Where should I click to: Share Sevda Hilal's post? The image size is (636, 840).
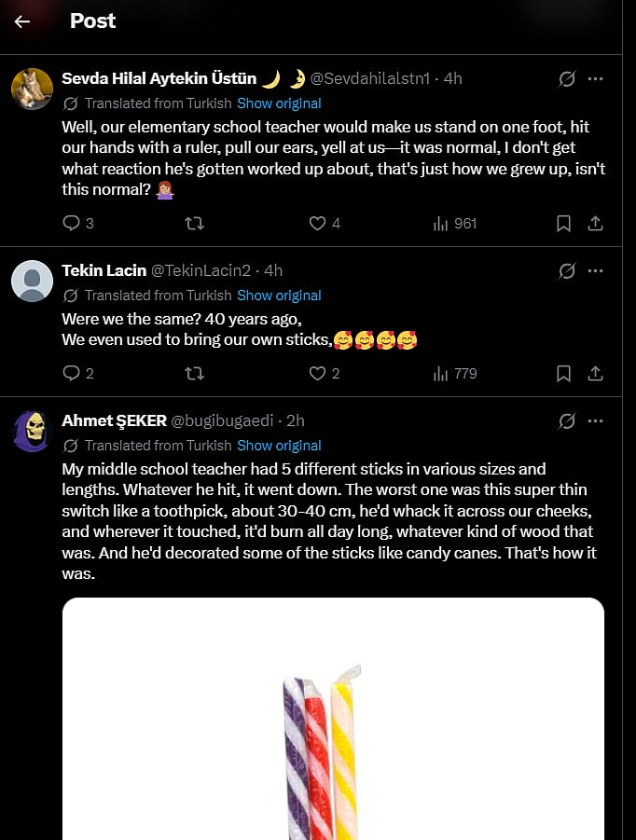595,223
